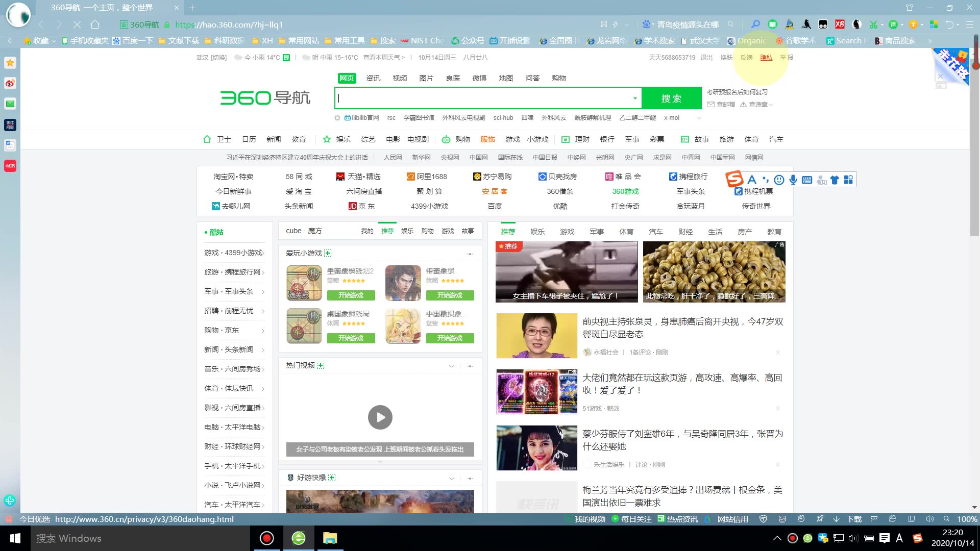The width and height of the screenshot is (980, 551).
Task: Open the 淘宝网·特卖 link
Action: 233,177
